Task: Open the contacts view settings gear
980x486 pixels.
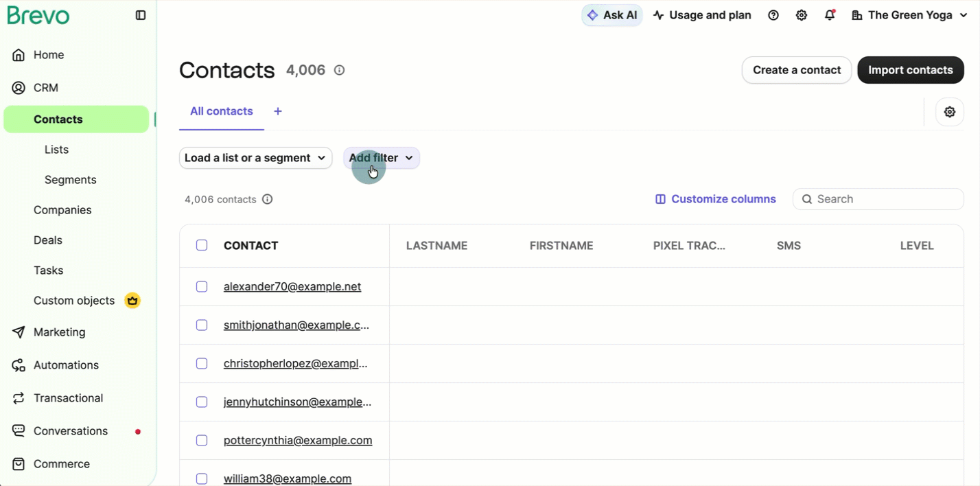Action: pos(950,112)
